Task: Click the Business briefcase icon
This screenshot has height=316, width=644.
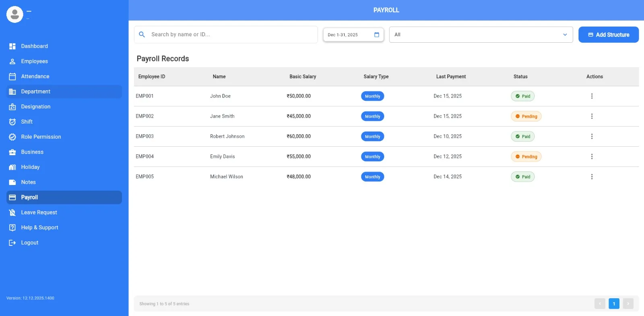Action: 12,152
